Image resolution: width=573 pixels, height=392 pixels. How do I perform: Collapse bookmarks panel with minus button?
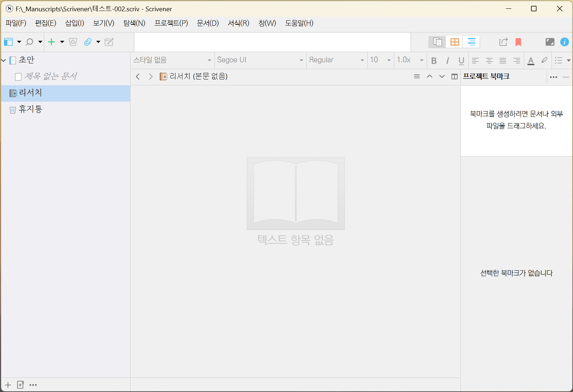(x=566, y=77)
